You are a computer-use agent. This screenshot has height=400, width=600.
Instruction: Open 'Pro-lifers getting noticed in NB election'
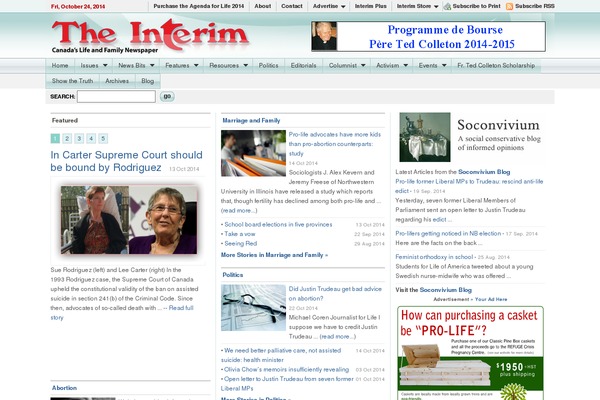click(448, 233)
